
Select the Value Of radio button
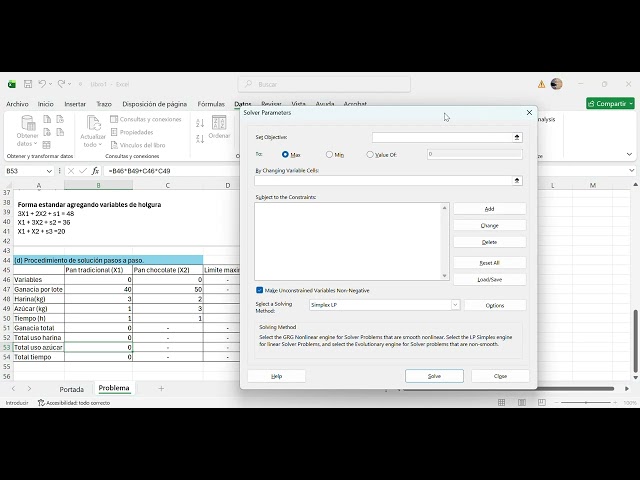coord(370,155)
